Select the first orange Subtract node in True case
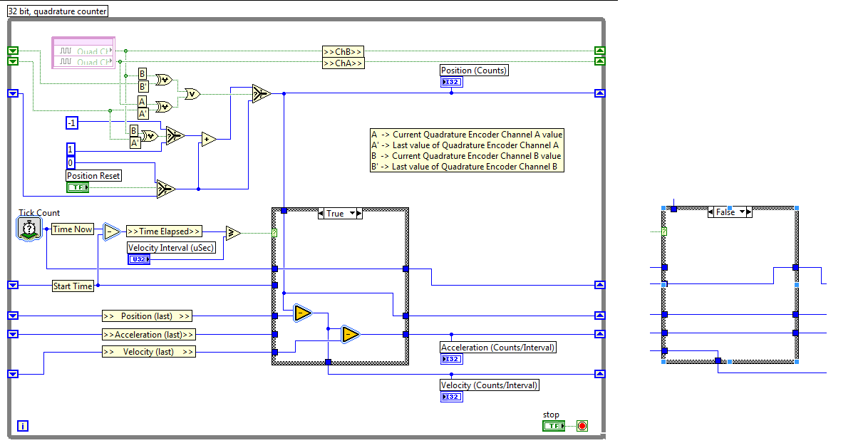Image resolution: width=868 pixels, height=448 pixels. (x=302, y=313)
